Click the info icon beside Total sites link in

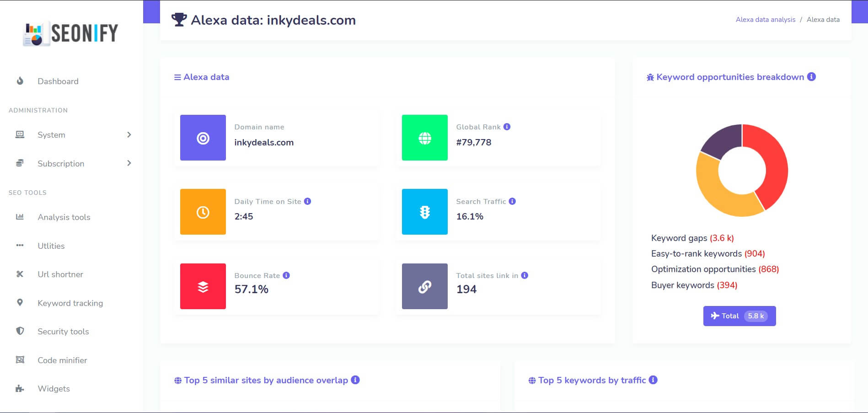525,275
